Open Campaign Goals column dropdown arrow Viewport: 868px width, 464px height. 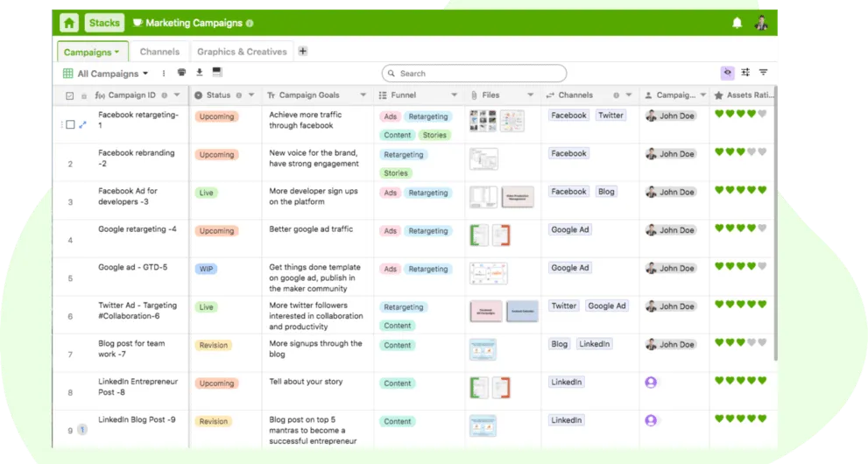point(363,95)
